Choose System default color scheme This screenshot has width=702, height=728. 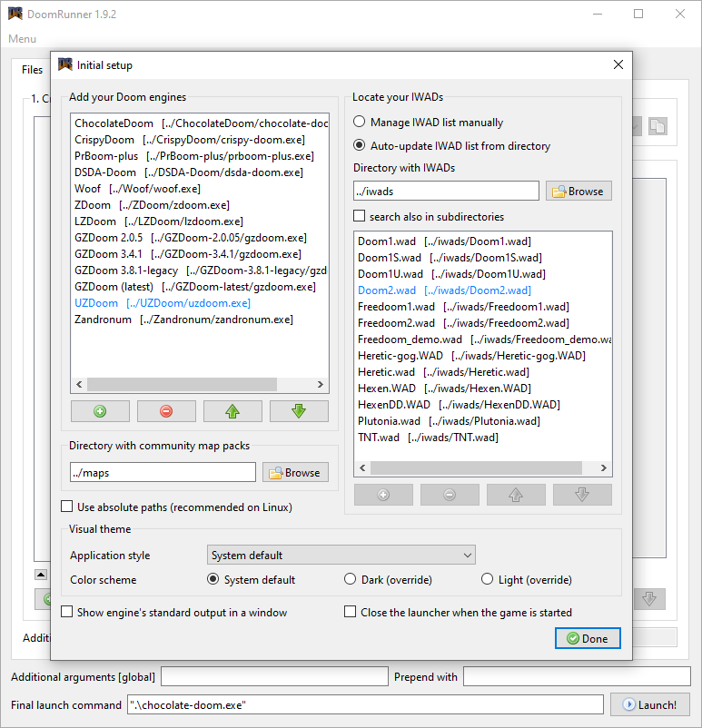(x=252, y=579)
